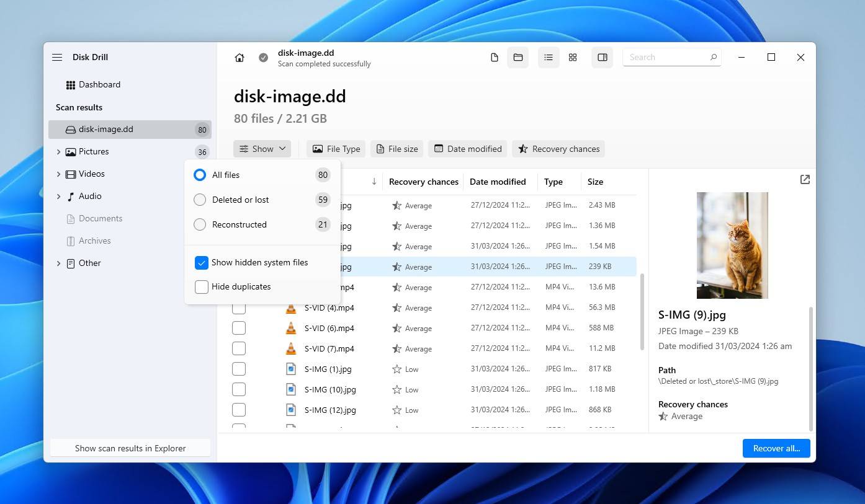Select the list view layout icon
The height and width of the screenshot is (504, 865).
[x=549, y=58]
